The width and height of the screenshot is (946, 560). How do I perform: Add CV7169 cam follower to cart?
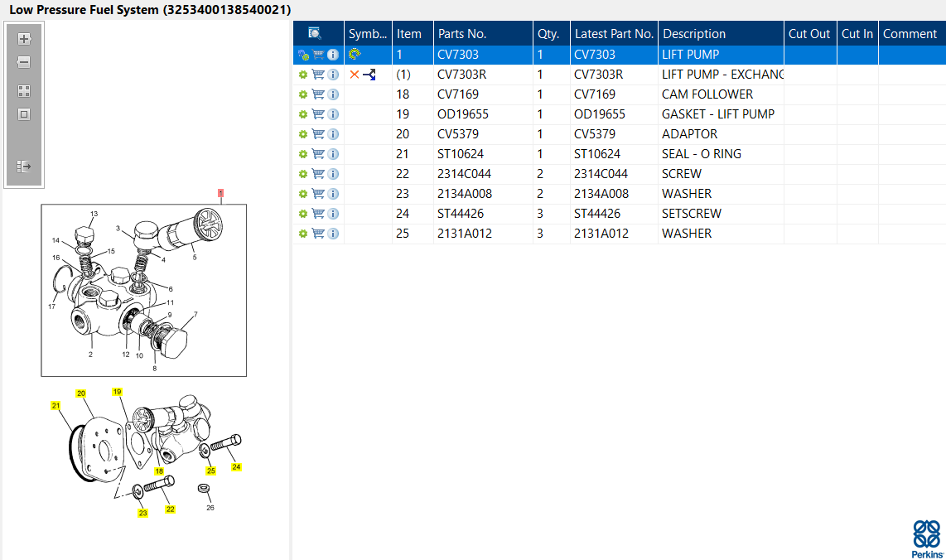[318, 94]
